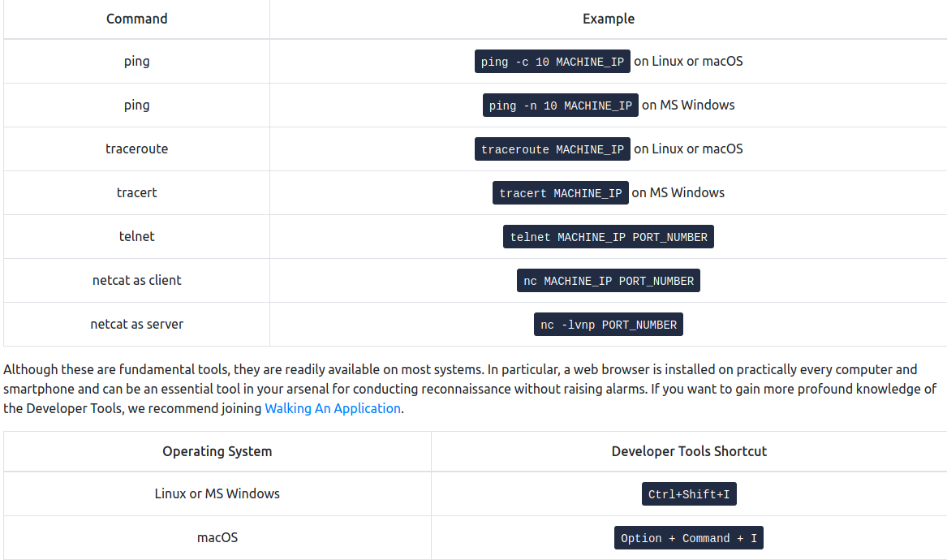Image resolution: width=947 pixels, height=560 pixels.
Task: Select the nc MACHINE_IP PORT_NUMBER code block
Action: (609, 281)
